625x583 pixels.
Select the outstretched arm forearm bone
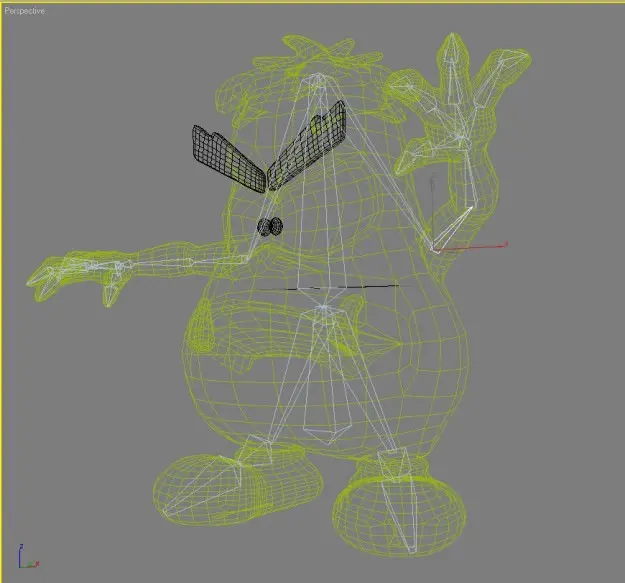tap(157, 263)
